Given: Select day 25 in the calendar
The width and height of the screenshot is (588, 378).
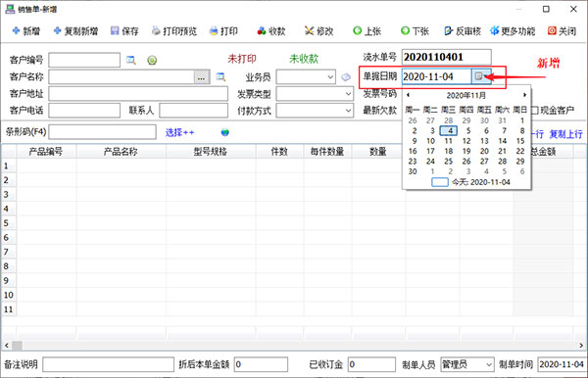Looking at the screenshot, I should (449, 161).
